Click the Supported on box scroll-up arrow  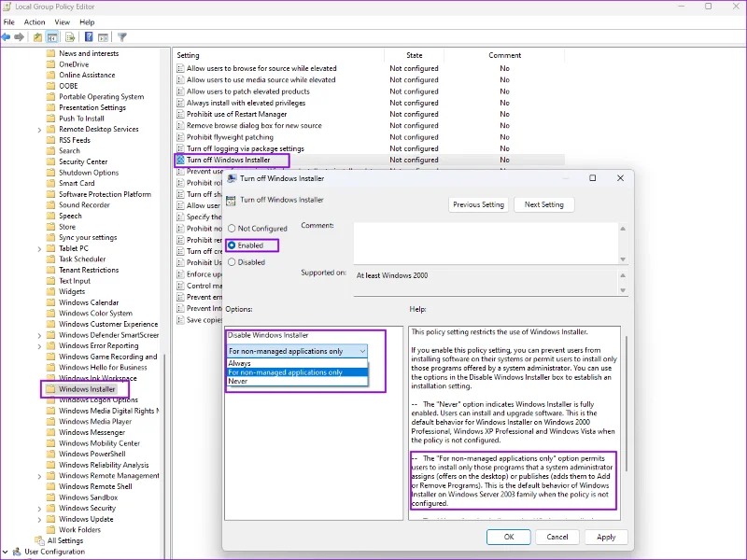coord(623,275)
